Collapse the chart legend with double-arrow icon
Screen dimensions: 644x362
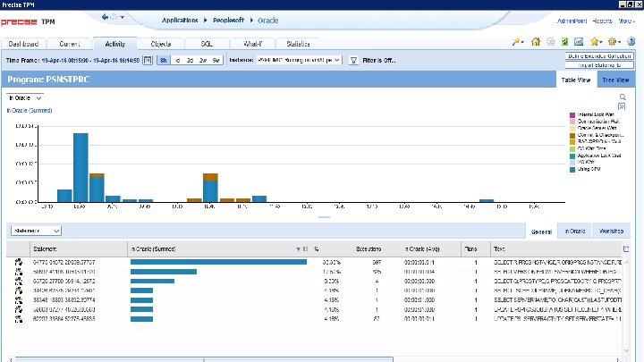[x=622, y=106]
